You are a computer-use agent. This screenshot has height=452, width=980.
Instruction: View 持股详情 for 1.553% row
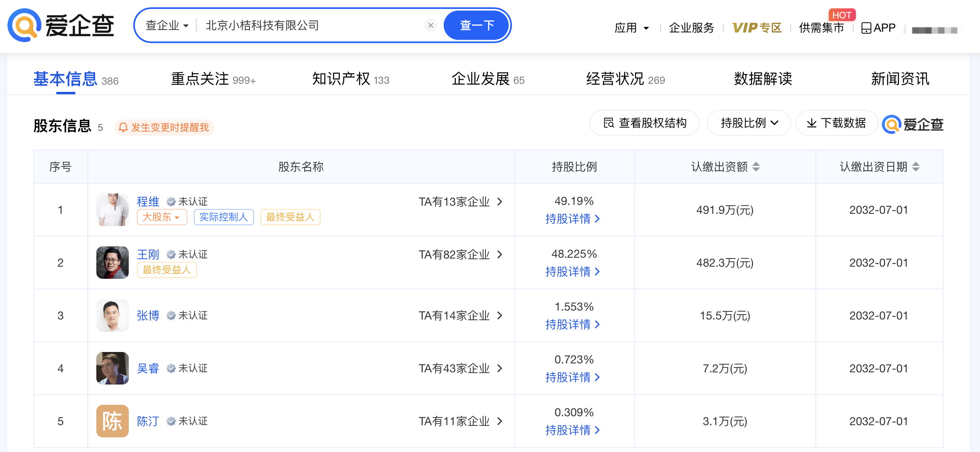click(x=572, y=324)
